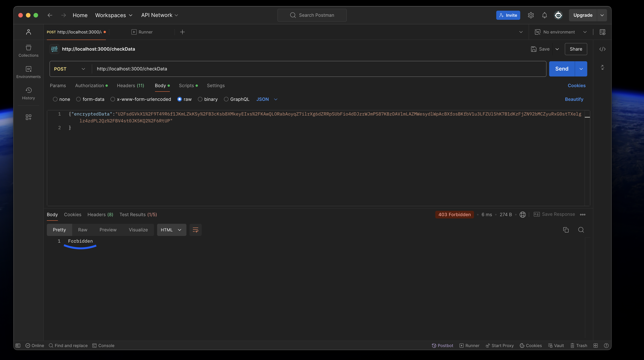Switch to response Cookies tab
The height and width of the screenshot is (360, 644).
click(73, 215)
